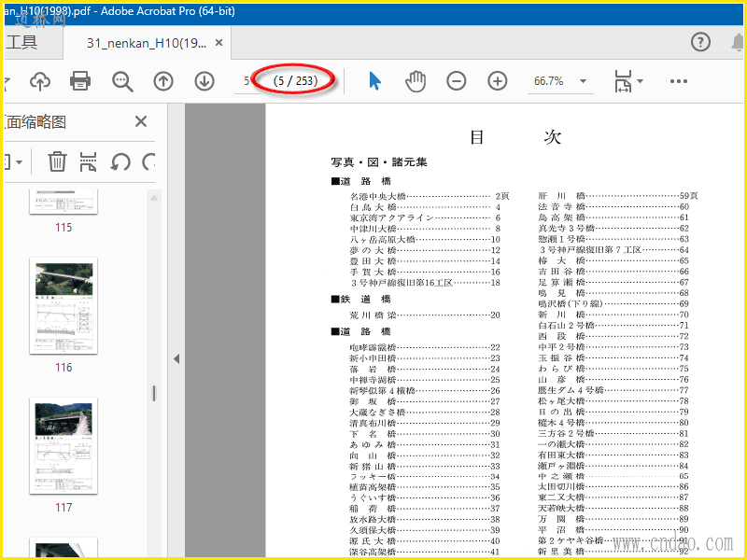Select the arrow selection tool

click(x=375, y=81)
